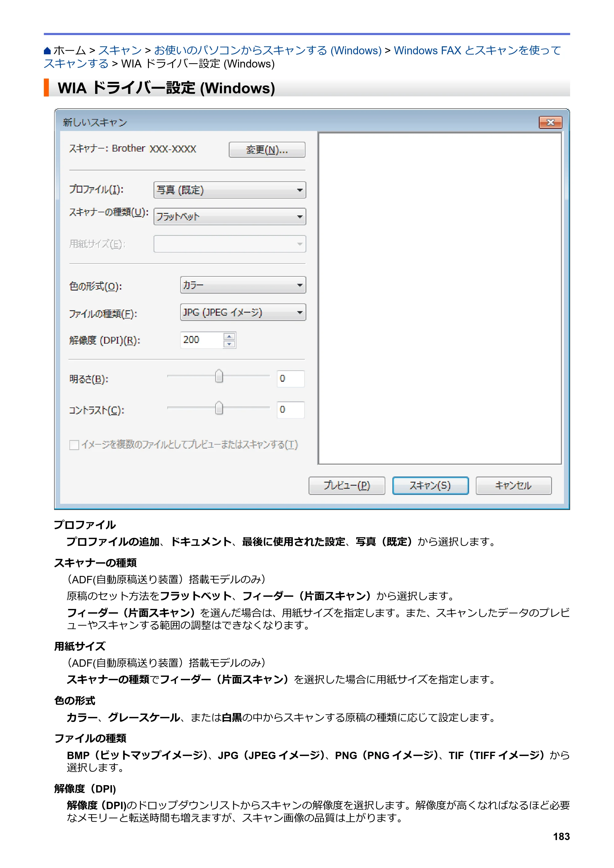Open the ファイルの種類 JPG dropdown
This screenshot has height=868, width=614.
click(243, 312)
